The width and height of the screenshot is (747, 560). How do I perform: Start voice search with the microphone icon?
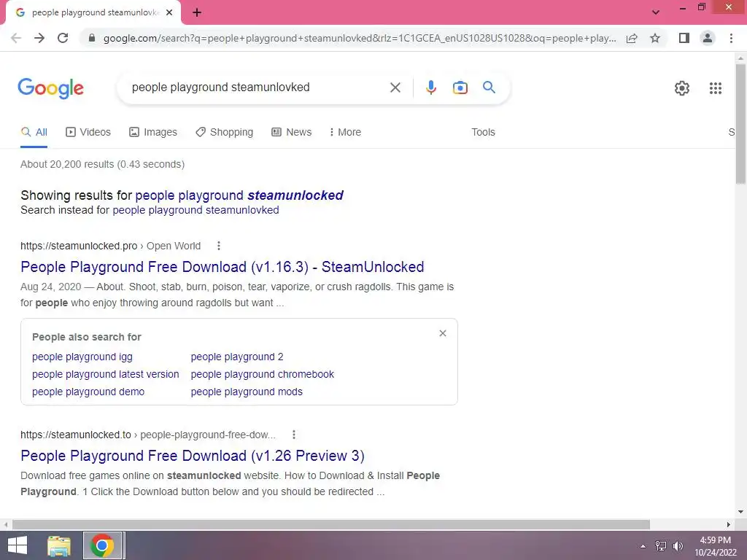coord(430,87)
